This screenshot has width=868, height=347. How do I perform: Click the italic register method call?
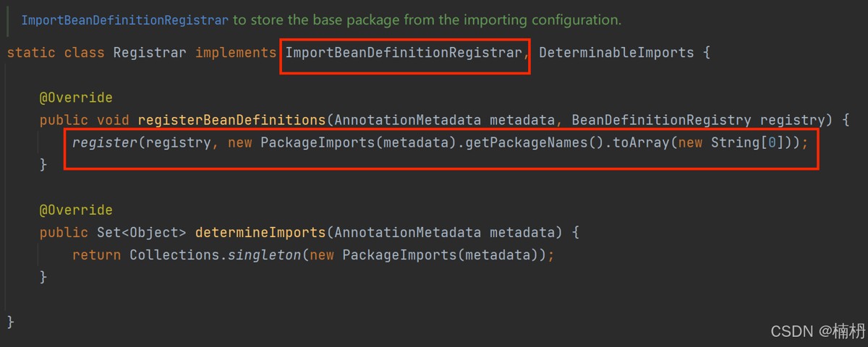tap(105, 142)
